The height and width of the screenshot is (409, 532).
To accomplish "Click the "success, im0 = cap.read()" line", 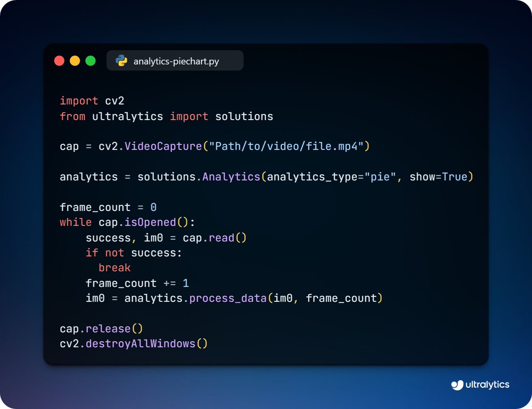I will [166, 238].
